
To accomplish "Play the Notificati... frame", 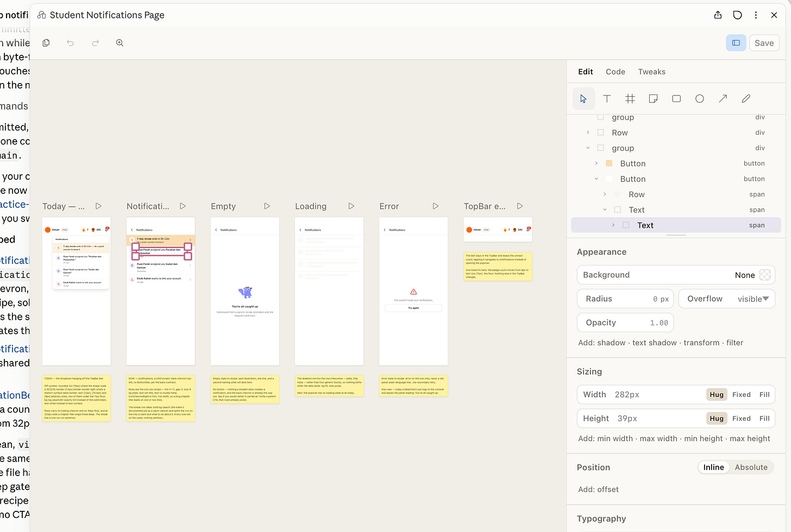I will 183,206.
